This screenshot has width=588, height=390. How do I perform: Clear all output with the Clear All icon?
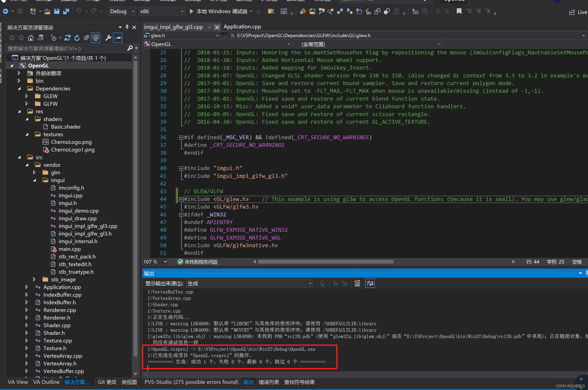(x=357, y=283)
